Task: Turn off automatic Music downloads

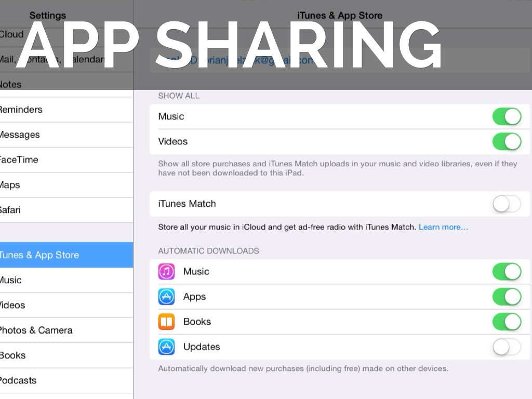Action: click(x=507, y=272)
